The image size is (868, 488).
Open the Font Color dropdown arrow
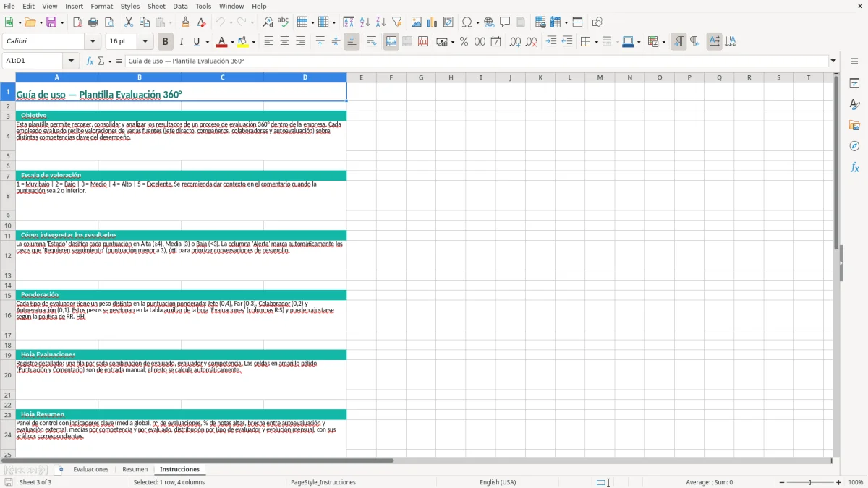point(232,42)
